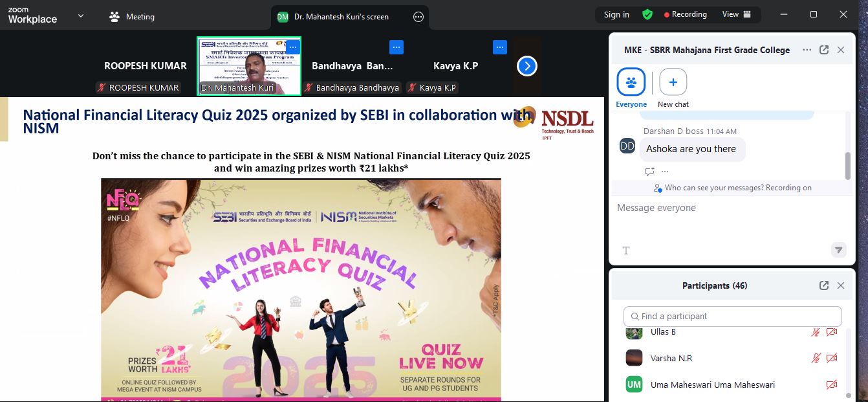The image size is (868, 402).
Task: Select the Everyone chat group icon
Action: pyautogui.click(x=631, y=82)
